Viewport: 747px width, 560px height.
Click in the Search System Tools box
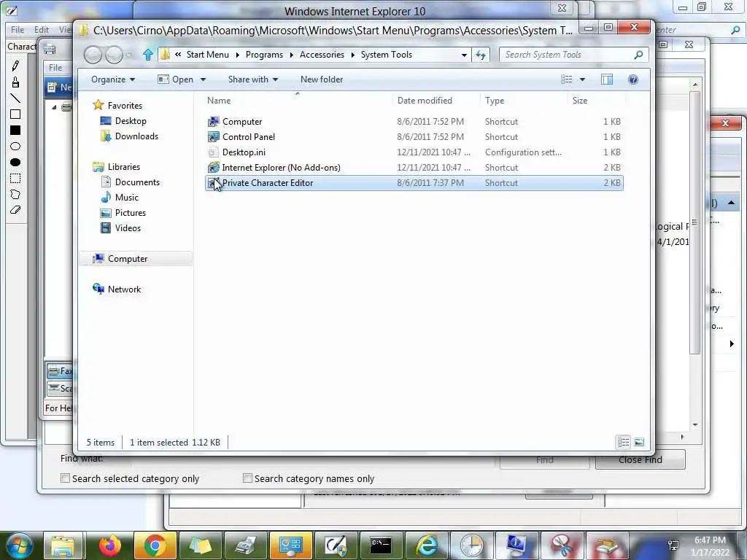point(567,55)
